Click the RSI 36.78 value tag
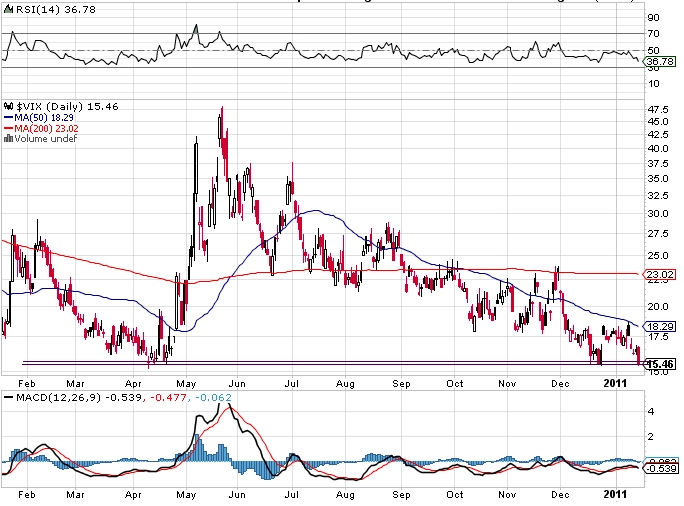684x506 pixels. click(659, 62)
